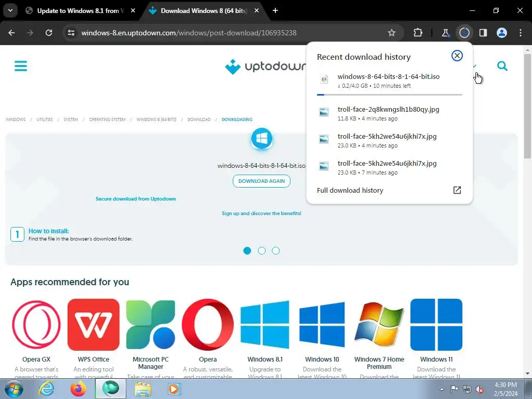Click the troll-face-2q8kwngslh1b80qy.jpg entry
The height and width of the screenshot is (399, 532).
pos(389,114)
